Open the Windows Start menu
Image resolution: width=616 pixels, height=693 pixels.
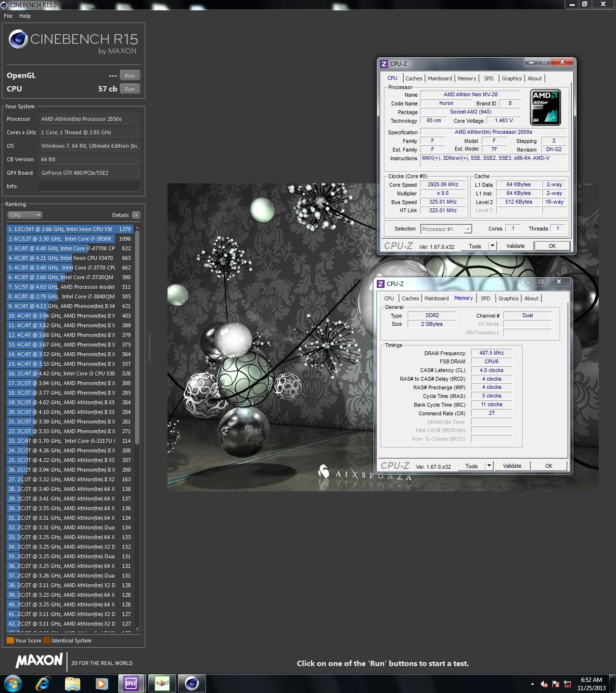(13, 683)
